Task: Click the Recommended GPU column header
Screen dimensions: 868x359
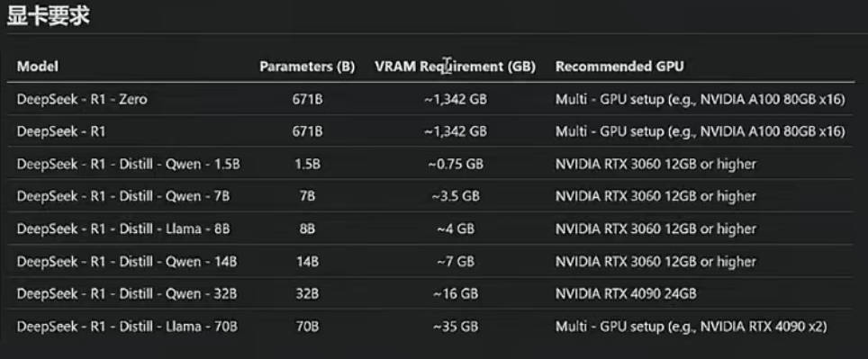Action: 619,67
